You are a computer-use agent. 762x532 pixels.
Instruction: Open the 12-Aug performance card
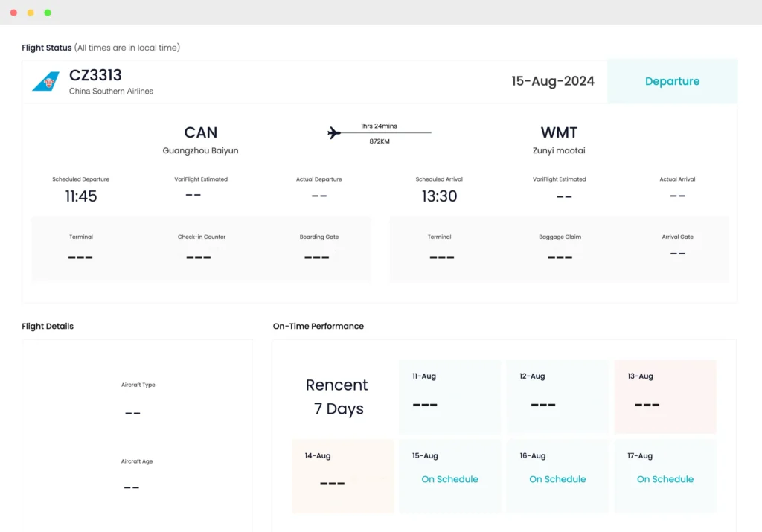(557, 397)
